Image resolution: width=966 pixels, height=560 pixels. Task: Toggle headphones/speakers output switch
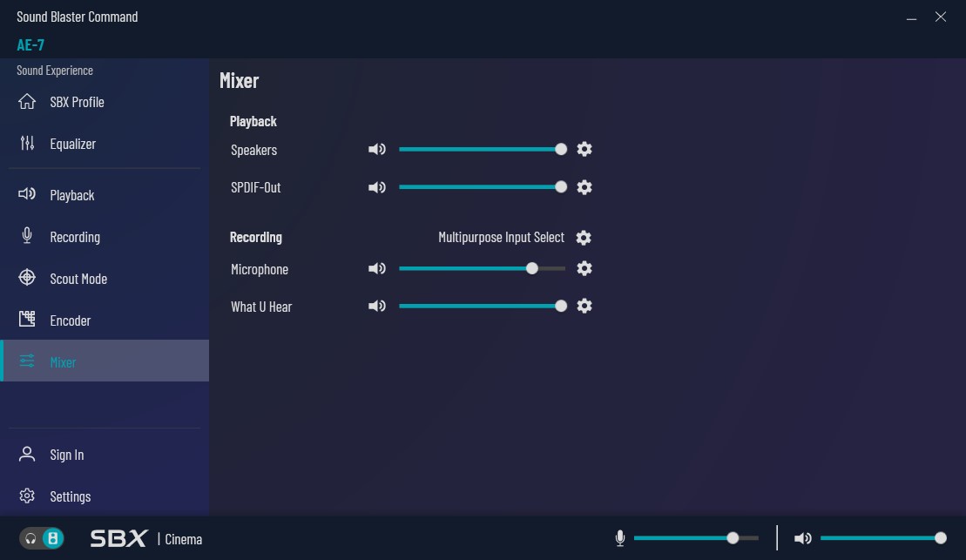coord(42,538)
